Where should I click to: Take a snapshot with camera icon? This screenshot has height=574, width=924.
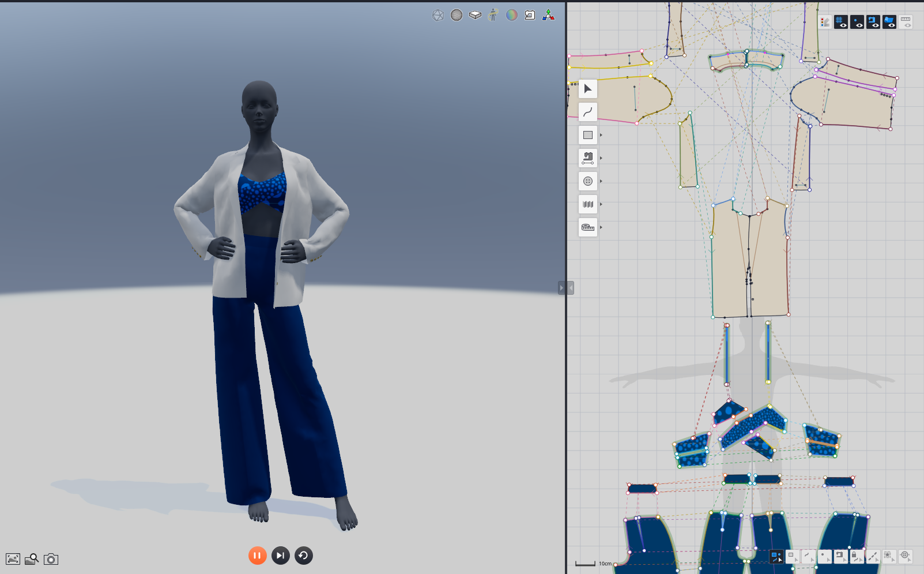point(51,559)
